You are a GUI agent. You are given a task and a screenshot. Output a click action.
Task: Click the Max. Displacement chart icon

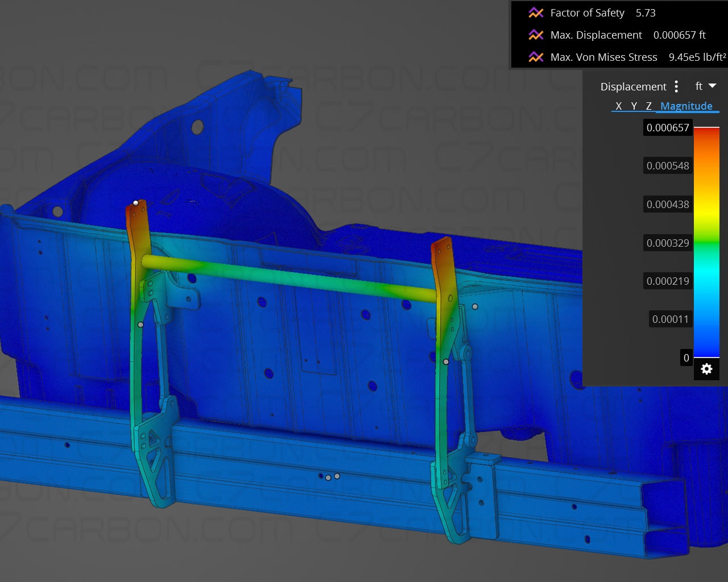pyautogui.click(x=535, y=35)
